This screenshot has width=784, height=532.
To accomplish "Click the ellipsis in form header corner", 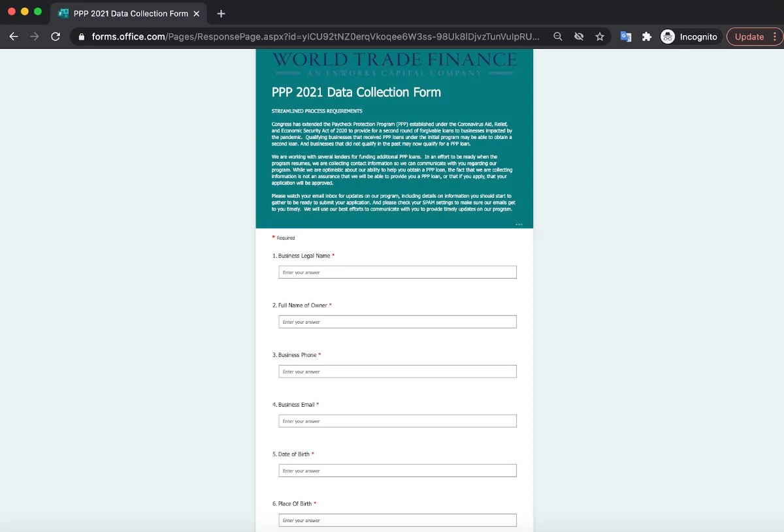I will (x=519, y=224).
